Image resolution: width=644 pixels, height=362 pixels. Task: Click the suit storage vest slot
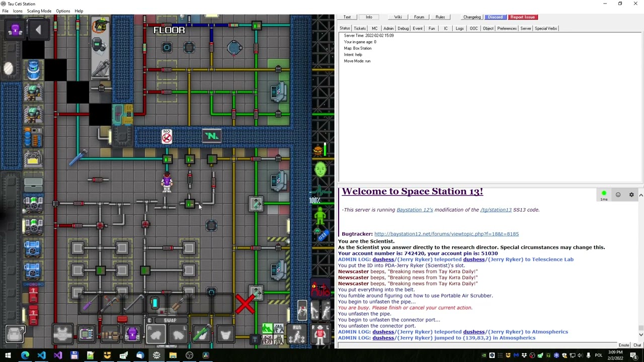point(63,334)
